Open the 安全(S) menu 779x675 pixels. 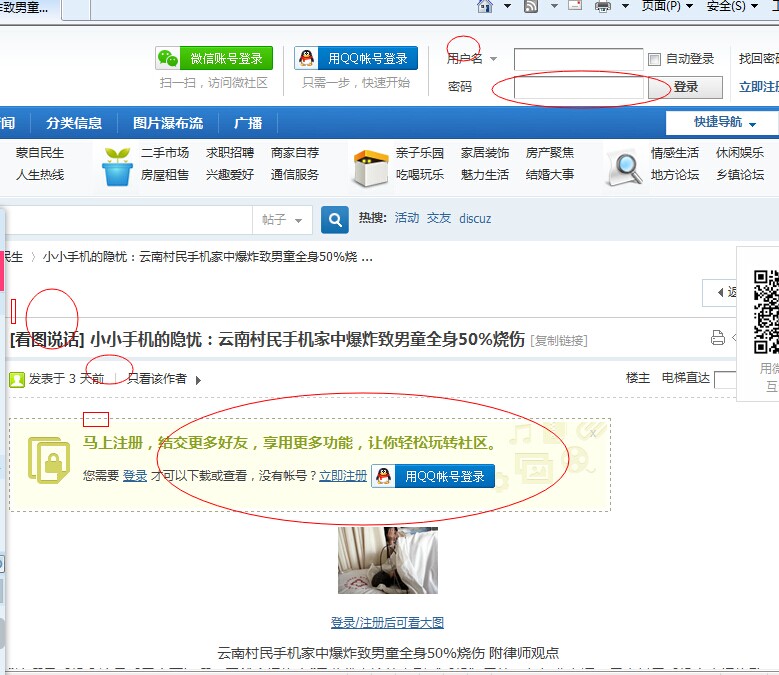pos(732,6)
